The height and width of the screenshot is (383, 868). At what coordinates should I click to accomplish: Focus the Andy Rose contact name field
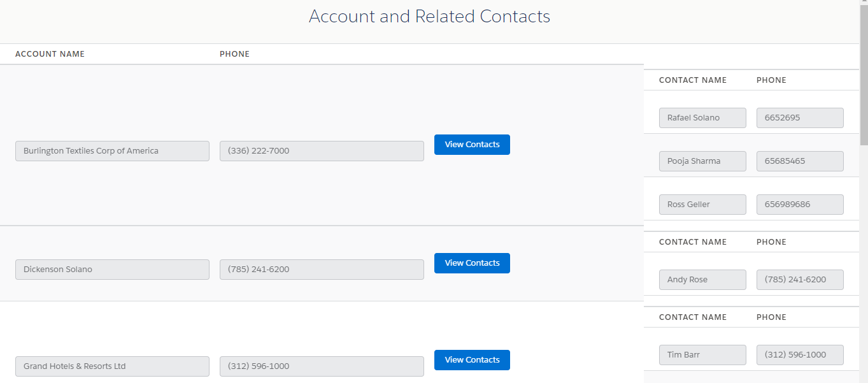[702, 280]
